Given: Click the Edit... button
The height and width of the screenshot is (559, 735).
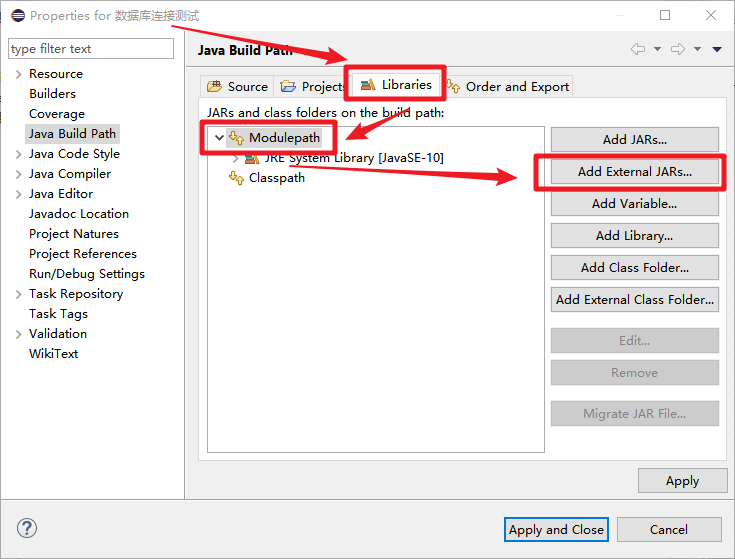Looking at the screenshot, I should pos(635,340).
